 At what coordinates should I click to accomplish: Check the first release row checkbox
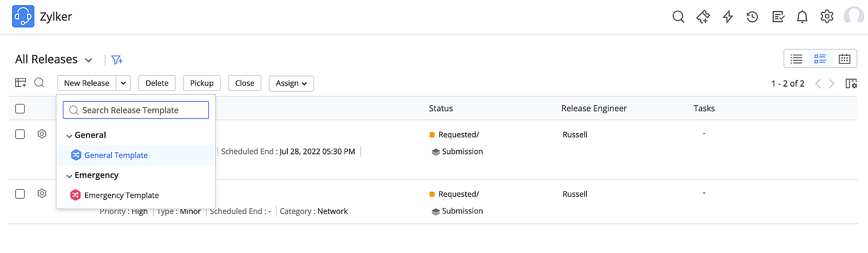pyautogui.click(x=20, y=134)
